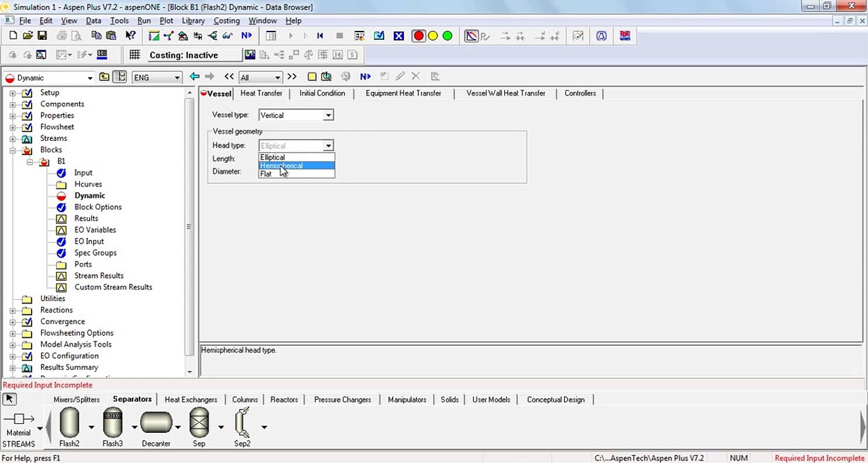Click the blue N> Next button in main toolbar
The height and width of the screenshot is (463, 868).
(247, 36)
